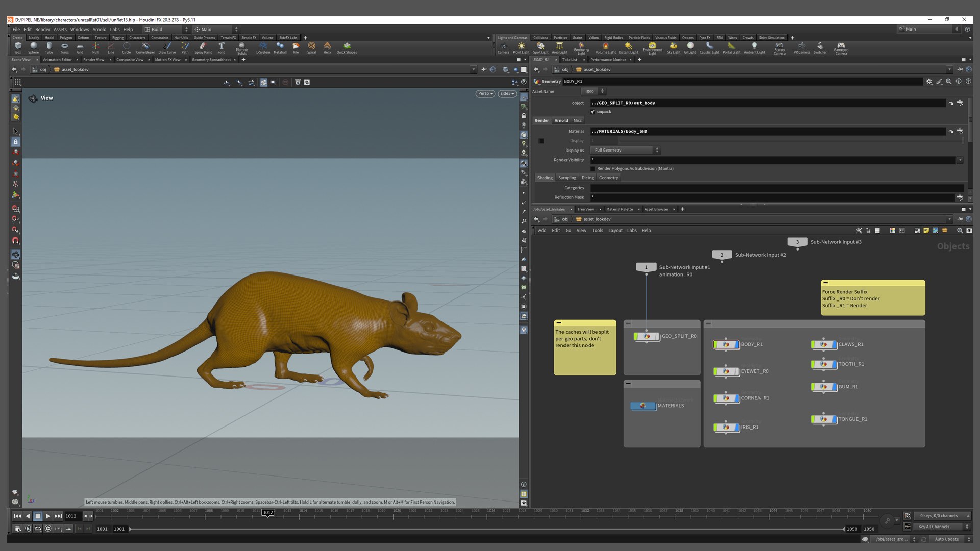Click asset_lookdev in the network path bar
The image size is (980, 551).
[x=597, y=219]
